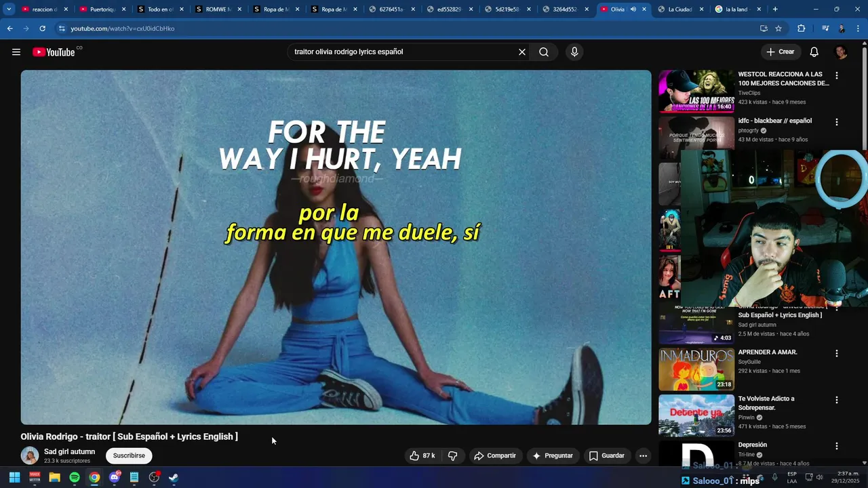Open the SoyGuille channel name
868x488 pixels.
[749, 362]
